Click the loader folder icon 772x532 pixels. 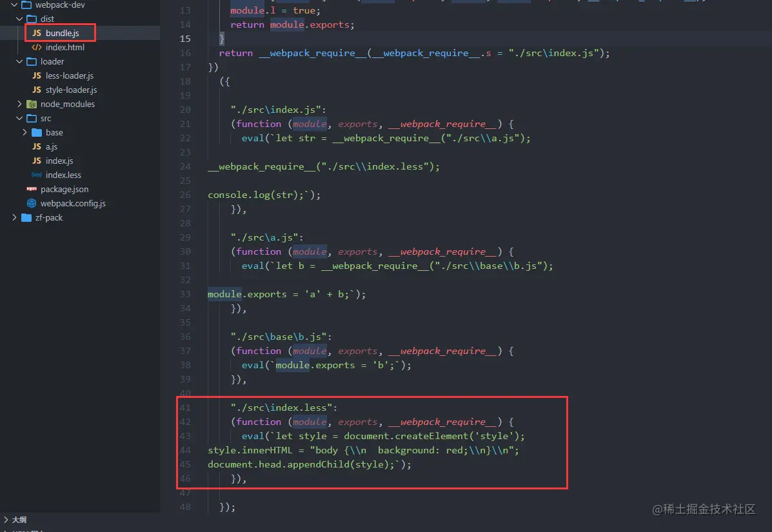(x=32, y=61)
